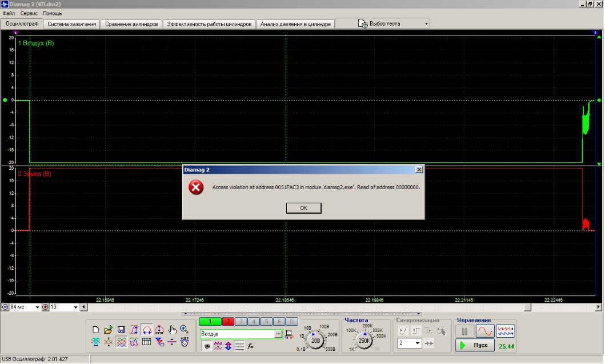Open the Помощь menu
Screen dimensions: 605x364
click(52, 13)
